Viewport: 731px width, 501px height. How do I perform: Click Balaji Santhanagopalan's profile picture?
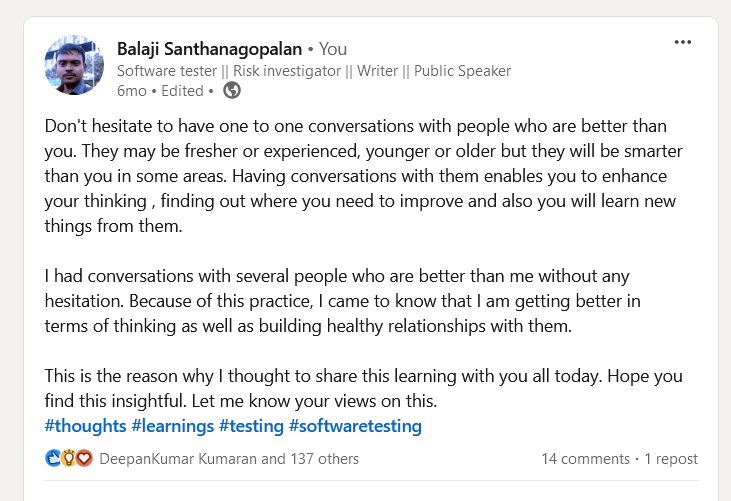tap(74, 66)
